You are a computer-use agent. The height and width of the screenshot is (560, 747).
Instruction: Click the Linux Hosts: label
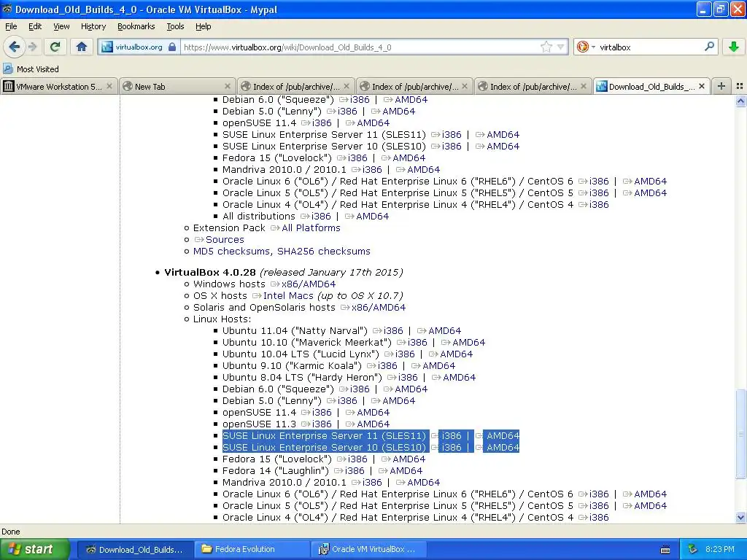222,319
